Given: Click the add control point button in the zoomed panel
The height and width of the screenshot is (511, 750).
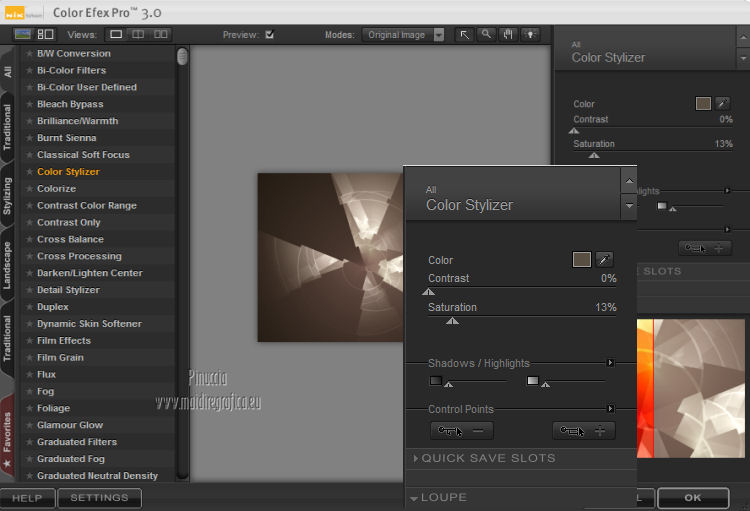Looking at the screenshot, I should click(x=584, y=431).
